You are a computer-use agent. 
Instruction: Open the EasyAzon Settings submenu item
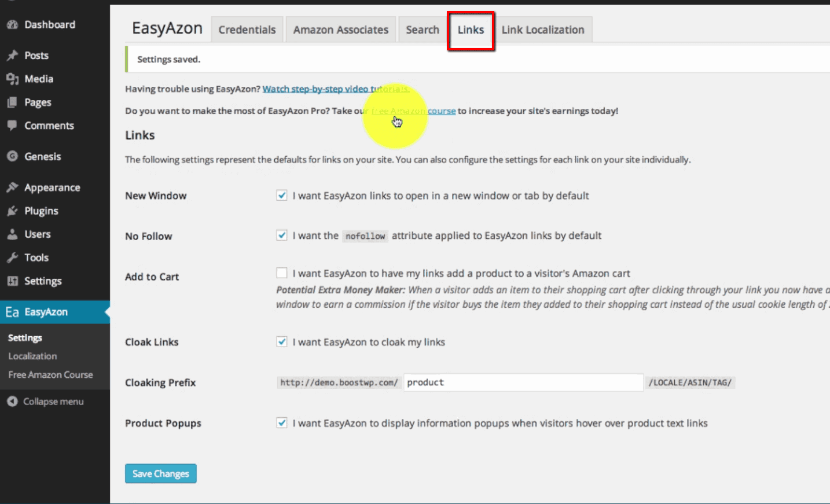pyautogui.click(x=25, y=338)
